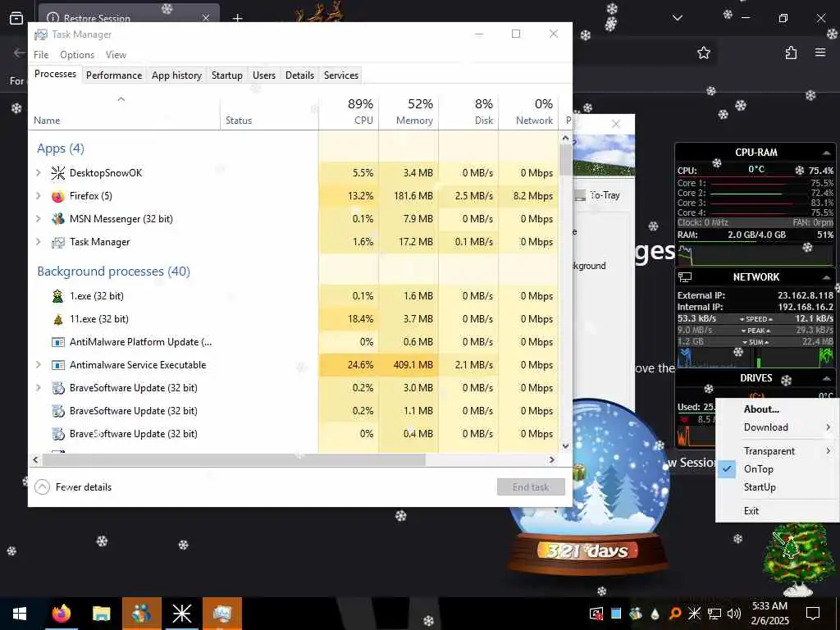Open the Task Manager File menu
This screenshot has height=630, width=840.
point(41,55)
